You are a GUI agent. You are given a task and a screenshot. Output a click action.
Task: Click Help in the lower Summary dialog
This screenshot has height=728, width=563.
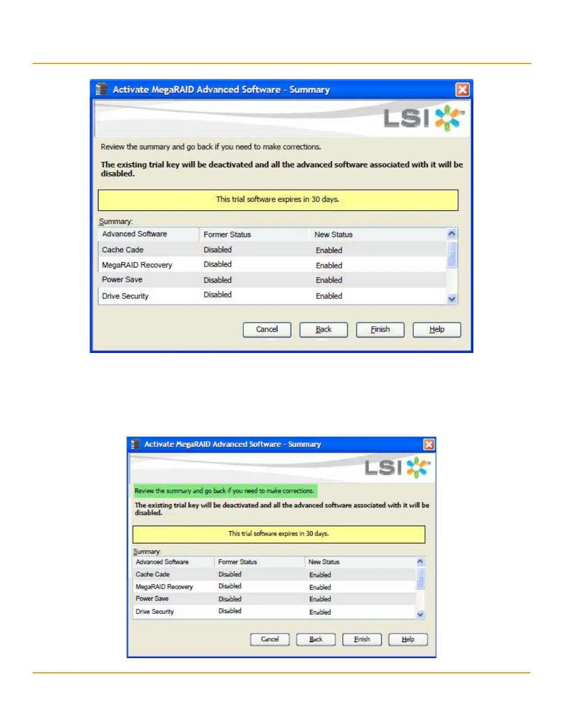click(408, 639)
